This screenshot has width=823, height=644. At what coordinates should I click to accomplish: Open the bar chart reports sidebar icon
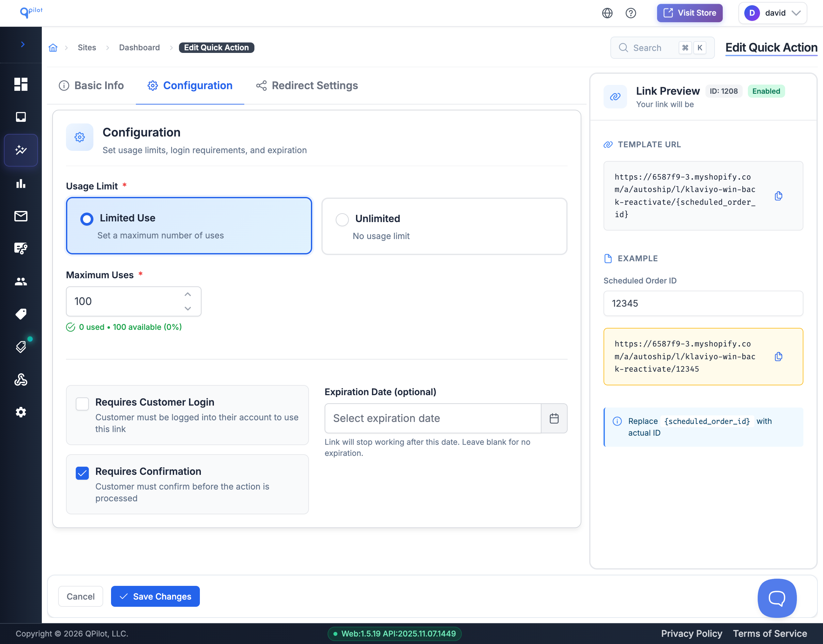[x=21, y=184]
